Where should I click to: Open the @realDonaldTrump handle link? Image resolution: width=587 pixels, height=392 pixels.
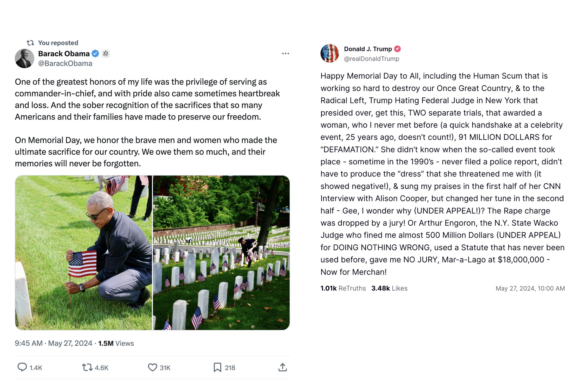[x=372, y=59]
